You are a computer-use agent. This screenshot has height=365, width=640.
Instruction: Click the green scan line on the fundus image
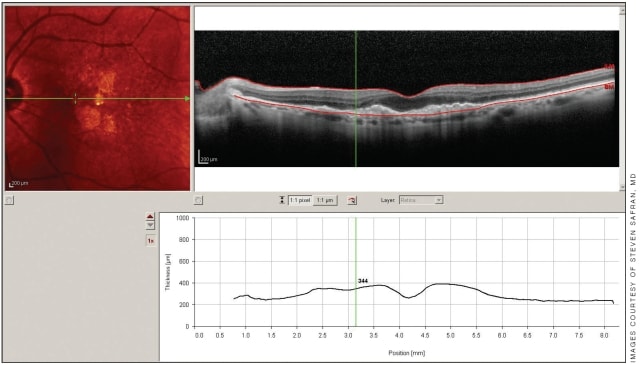pos(97,98)
